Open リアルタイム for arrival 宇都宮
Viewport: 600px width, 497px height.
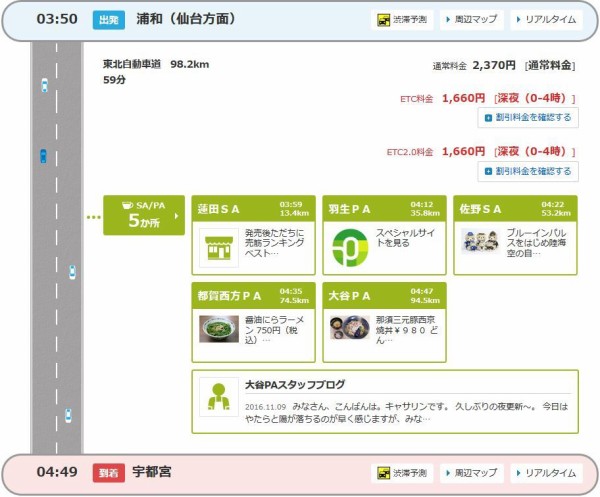[546, 473]
